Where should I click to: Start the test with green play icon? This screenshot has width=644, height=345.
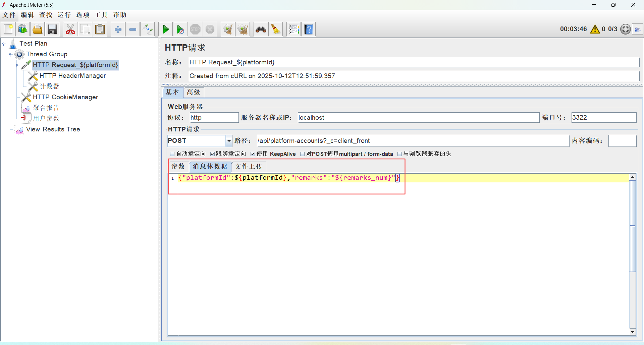(x=166, y=29)
